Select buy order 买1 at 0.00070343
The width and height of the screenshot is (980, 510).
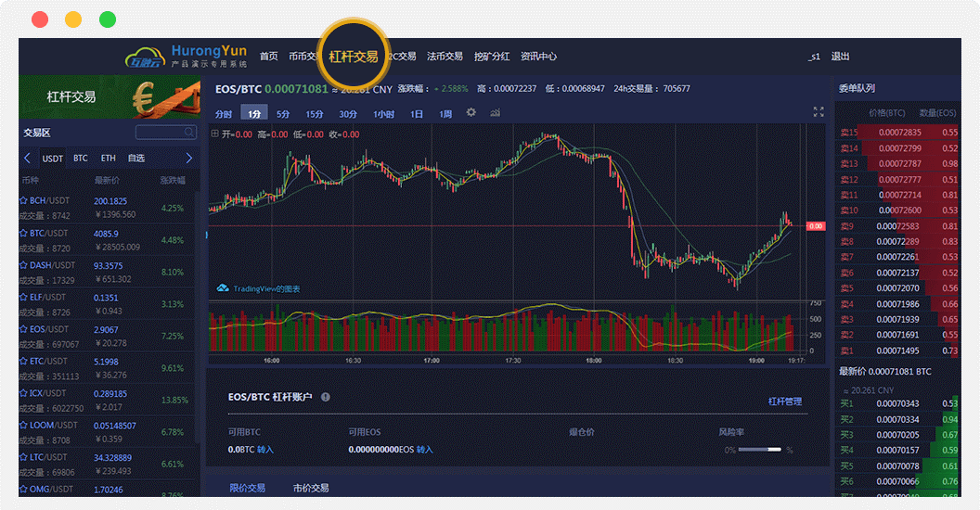coord(898,403)
